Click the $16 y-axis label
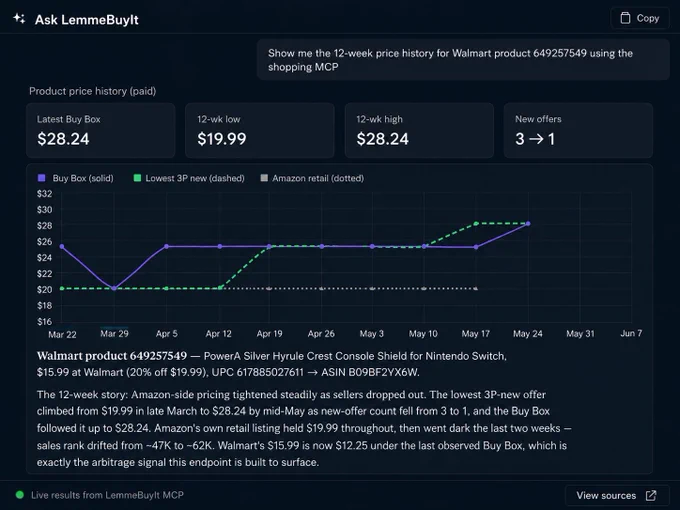 (44, 321)
